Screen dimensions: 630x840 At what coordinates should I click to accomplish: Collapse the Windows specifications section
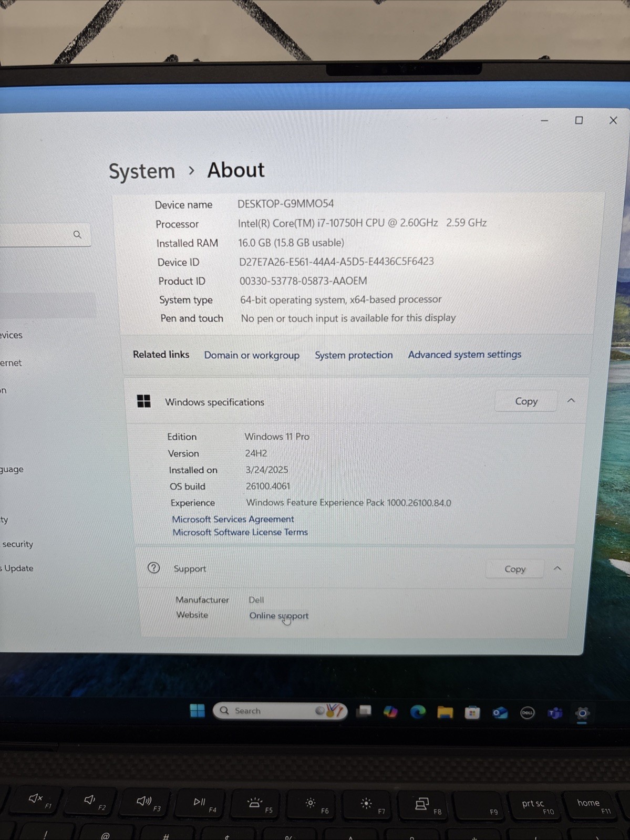point(571,400)
